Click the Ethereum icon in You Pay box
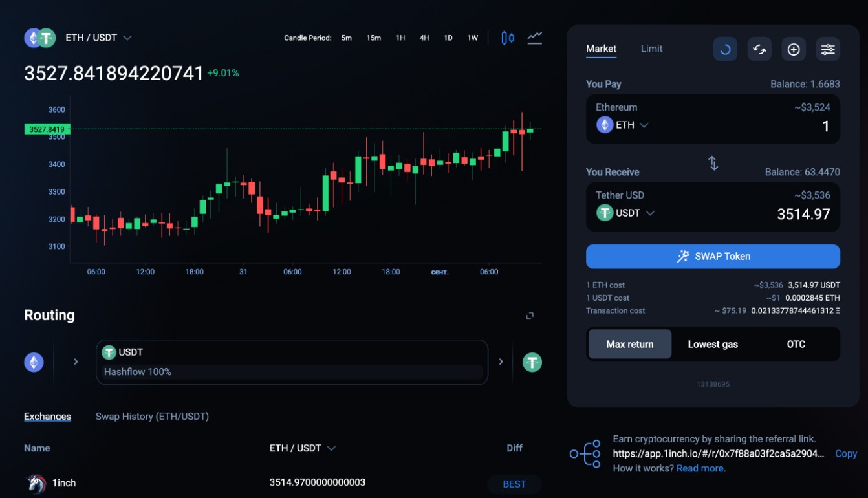Image resolution: width=868 pixels, height=498 pixels. point(605,125)
